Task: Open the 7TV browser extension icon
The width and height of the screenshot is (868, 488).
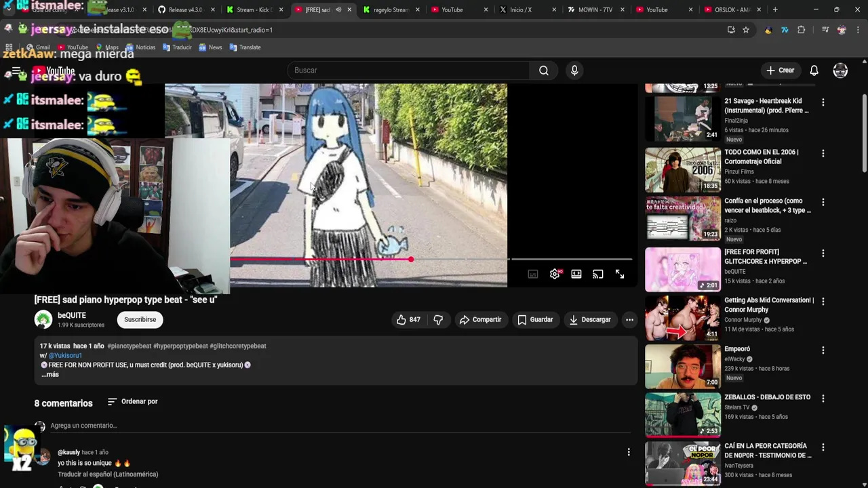Action: click(785, 30)
